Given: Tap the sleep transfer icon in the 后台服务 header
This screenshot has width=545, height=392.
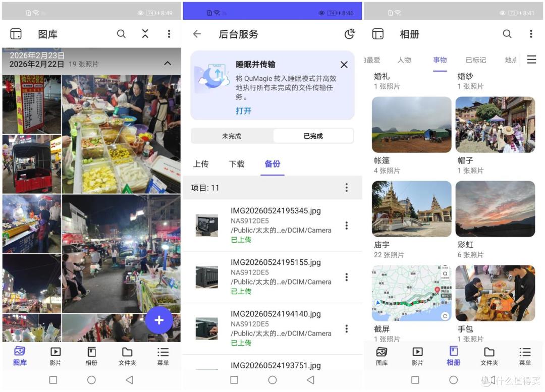Looking at the screenshot, I should 350,34.
